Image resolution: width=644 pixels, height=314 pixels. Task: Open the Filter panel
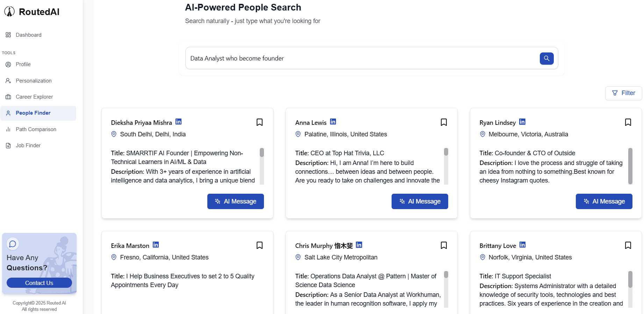point(623,93)
